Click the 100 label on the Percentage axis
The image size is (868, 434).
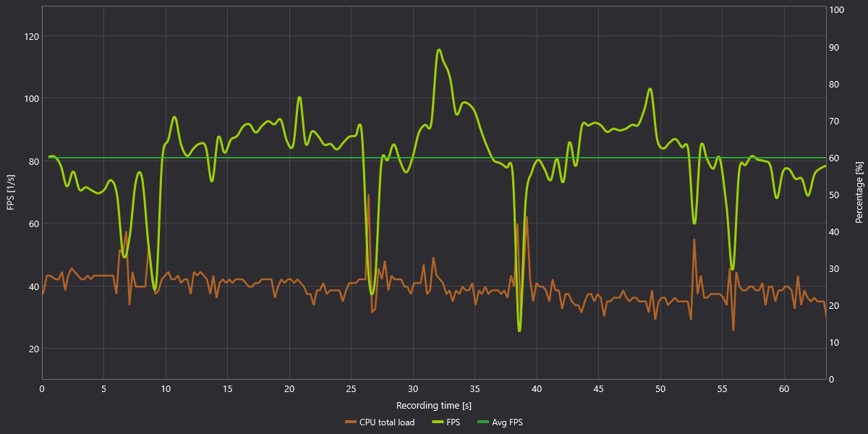coord(837,10)
